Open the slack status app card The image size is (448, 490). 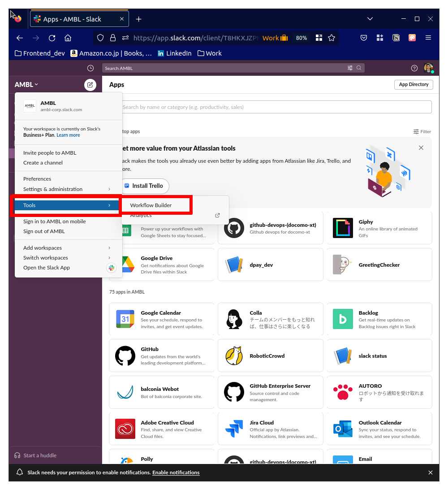(379, 356)
